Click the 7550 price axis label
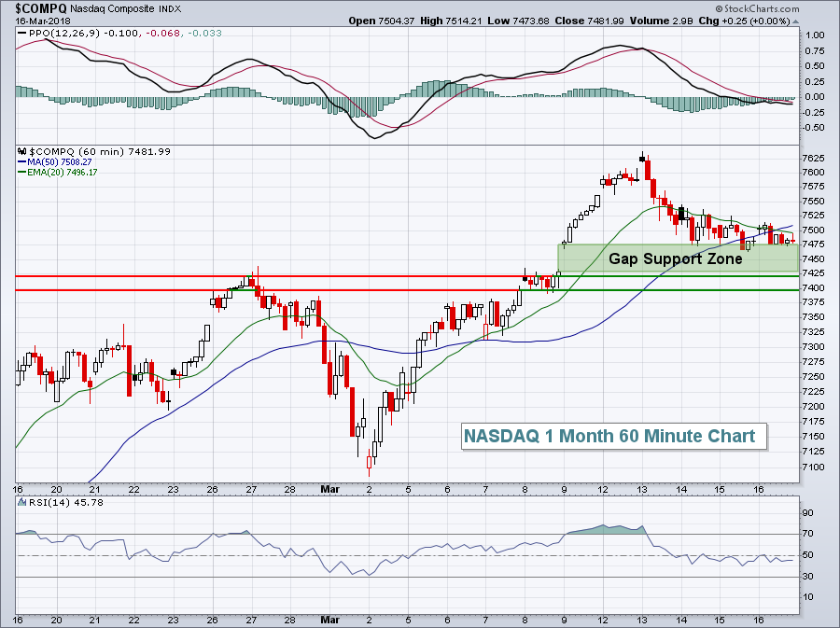840x628 pixels. click(x=813, y=202)
